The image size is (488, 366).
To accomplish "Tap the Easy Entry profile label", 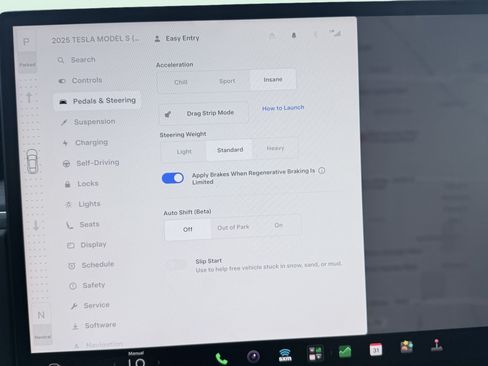I will click(x=182, y=38).
